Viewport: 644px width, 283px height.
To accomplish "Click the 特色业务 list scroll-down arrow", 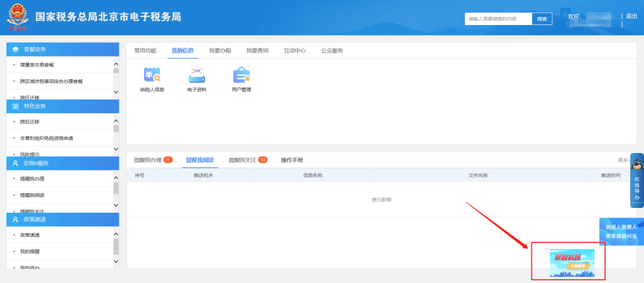I will [116, 149].
